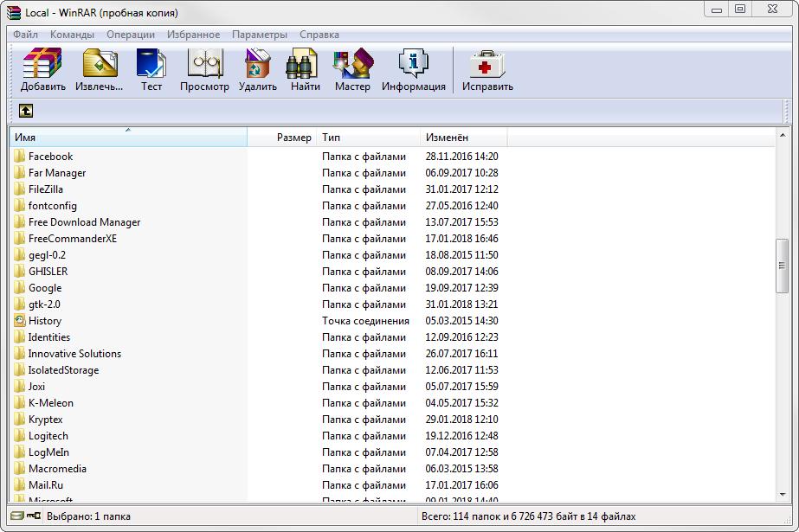
Task: Click the Удалить (Delete) toolbar icon
Action: point(258,64)
